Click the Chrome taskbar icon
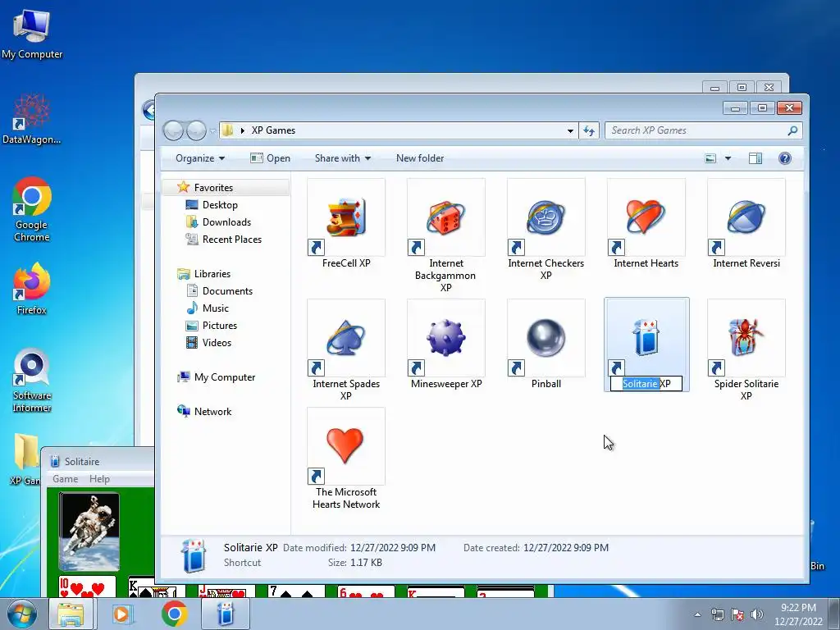The width and height of the screenshot is (840, 630). (x=174, y=614)
